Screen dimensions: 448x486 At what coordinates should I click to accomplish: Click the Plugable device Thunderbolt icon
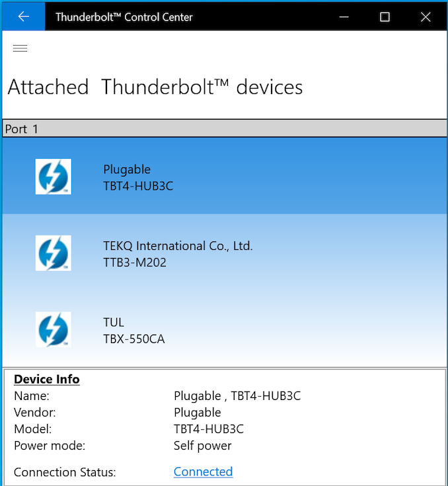[x=53, y=177]
